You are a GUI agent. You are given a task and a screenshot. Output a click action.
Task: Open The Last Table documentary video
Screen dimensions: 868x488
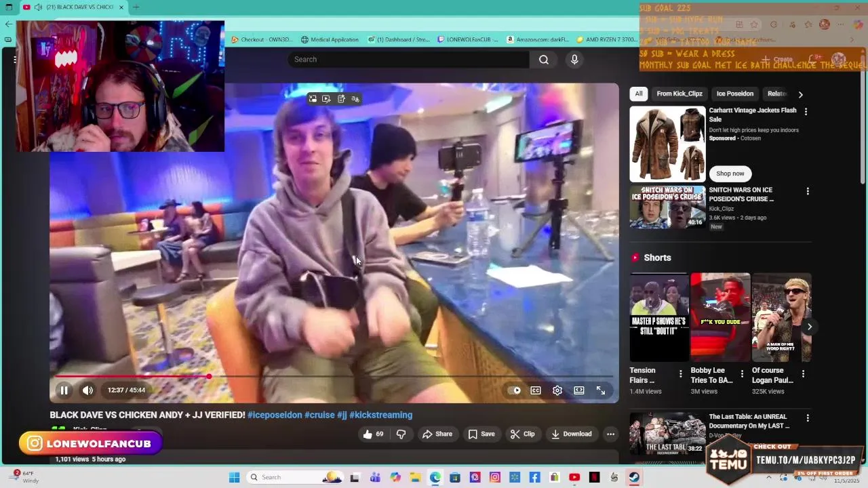pos(668,434)
